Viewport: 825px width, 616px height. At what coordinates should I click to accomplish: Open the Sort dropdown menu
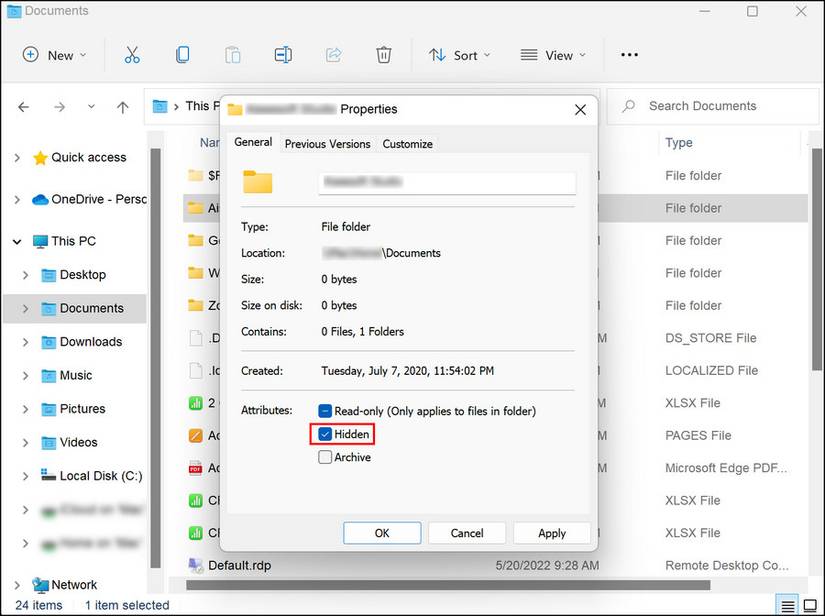[459, 55]
